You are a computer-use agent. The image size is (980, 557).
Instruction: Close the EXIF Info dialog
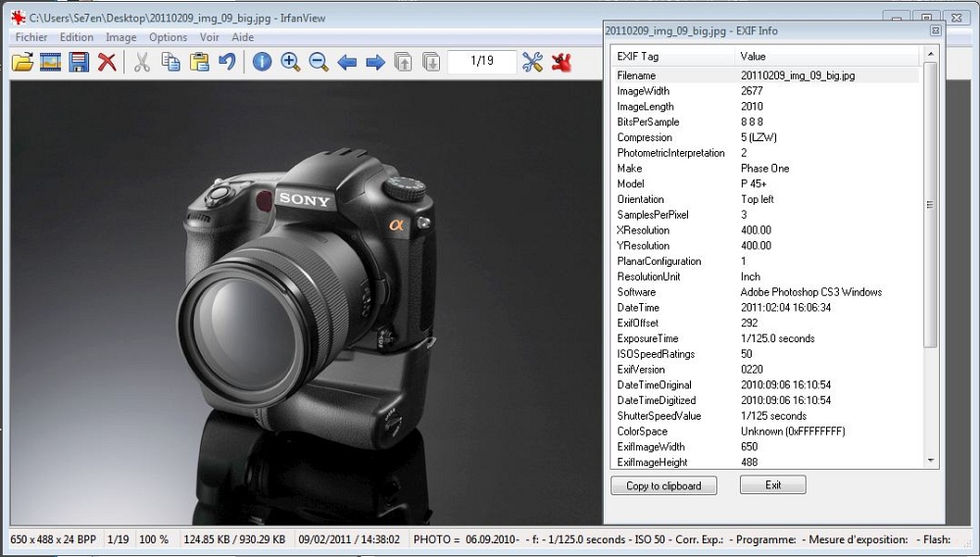pos(936,30)
